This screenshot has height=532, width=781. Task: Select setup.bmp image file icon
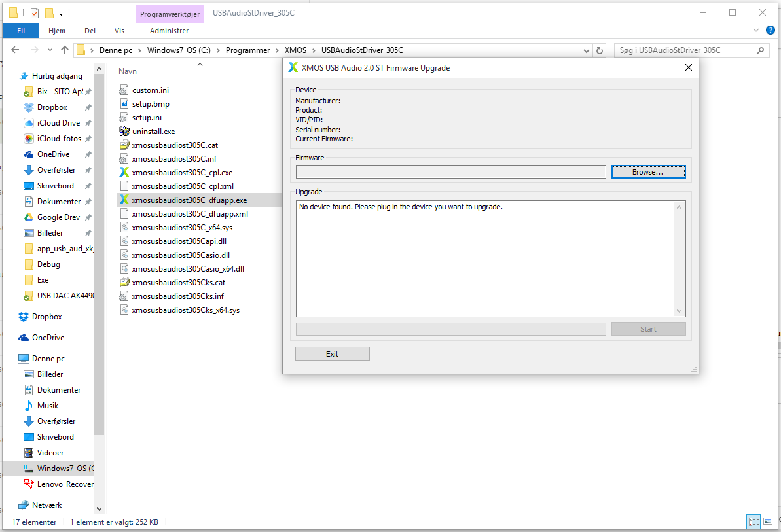pos(124,104)
